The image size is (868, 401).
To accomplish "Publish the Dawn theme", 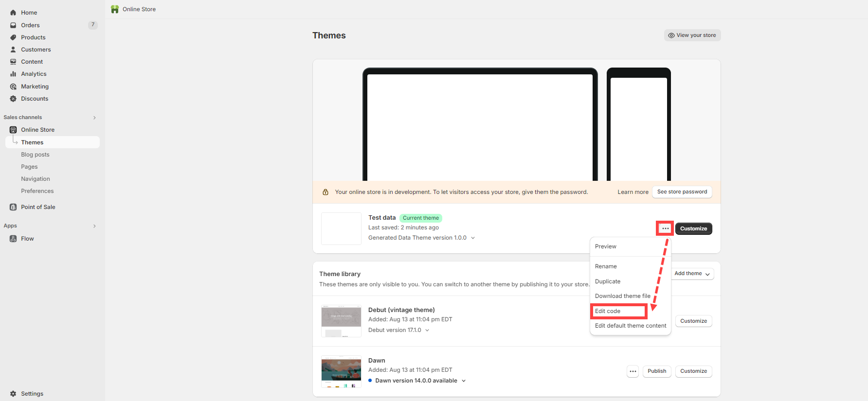I will 657,371.
